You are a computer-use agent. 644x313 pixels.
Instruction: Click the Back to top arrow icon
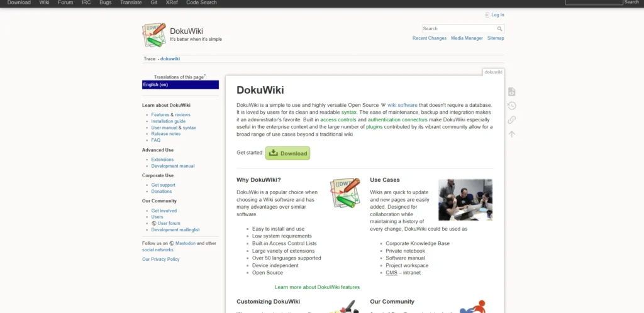[x=511, y=134]
